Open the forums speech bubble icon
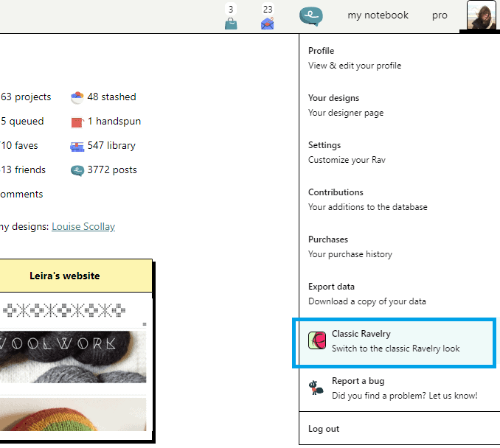The width and height of the screenshot is (500, 448). click(x=311, y=16)
